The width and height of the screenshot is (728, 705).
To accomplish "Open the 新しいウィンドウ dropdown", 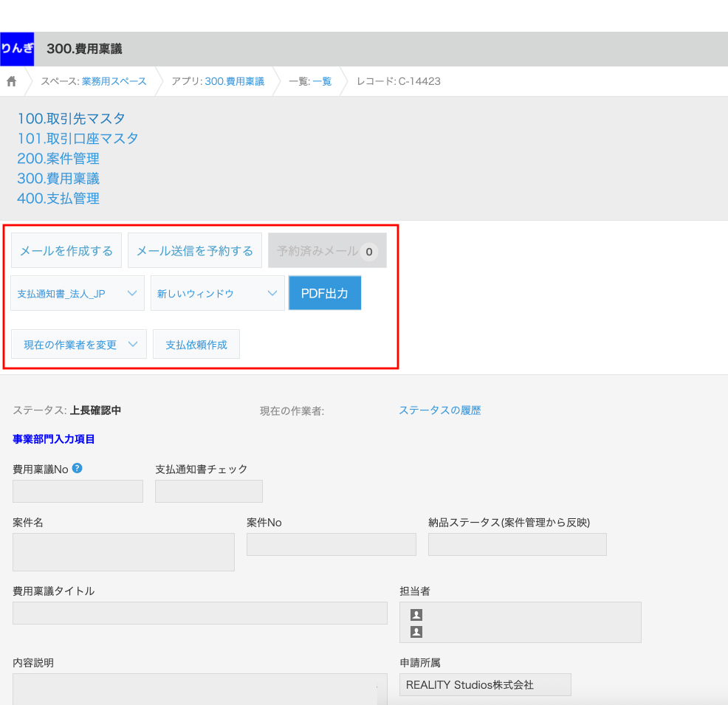I will coord(217,293).
